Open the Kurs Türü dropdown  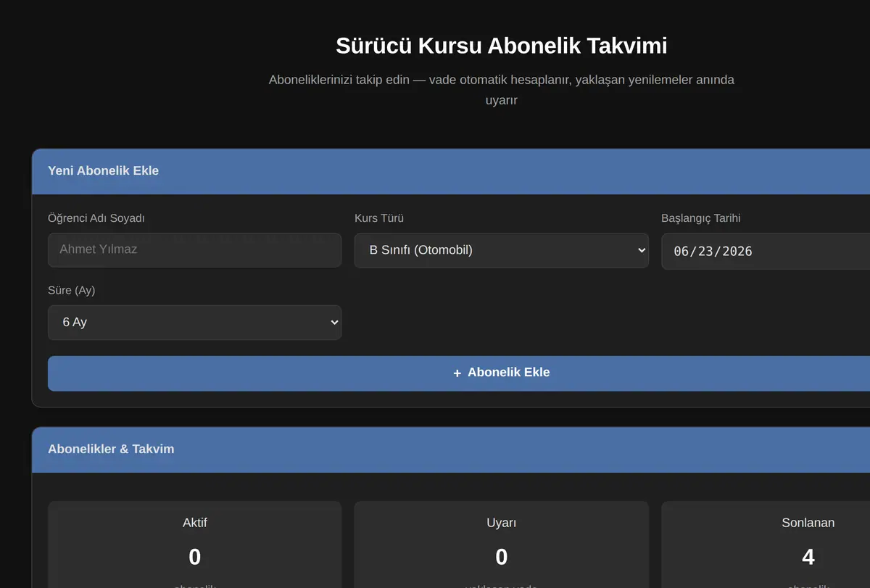[x=501, y=250]
